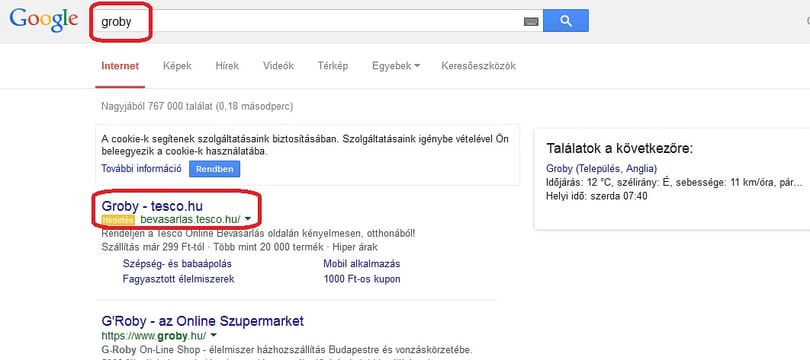Click the Időjárás: 12 °C weather line

(674, 182)
